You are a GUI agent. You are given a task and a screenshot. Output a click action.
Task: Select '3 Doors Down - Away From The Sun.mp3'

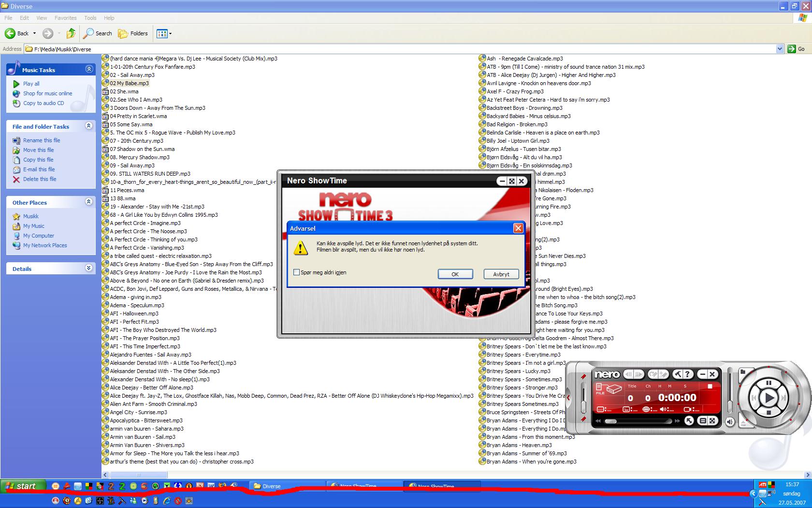point(158,108)
